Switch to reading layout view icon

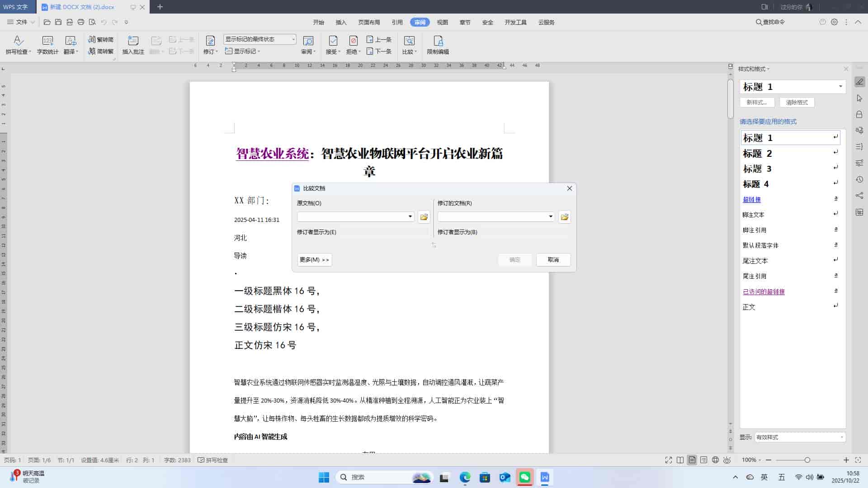pos(680,460)
